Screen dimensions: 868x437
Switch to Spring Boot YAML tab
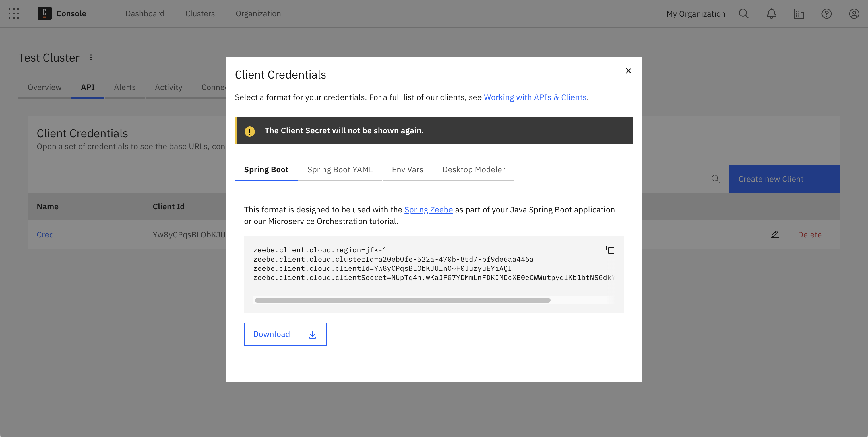pyautogui.click(x=340, y=169)
